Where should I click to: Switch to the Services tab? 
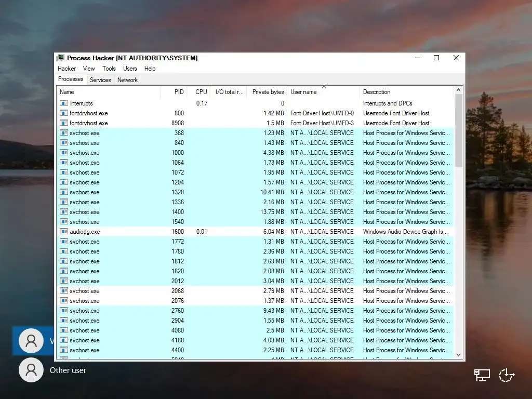(100, 79)
